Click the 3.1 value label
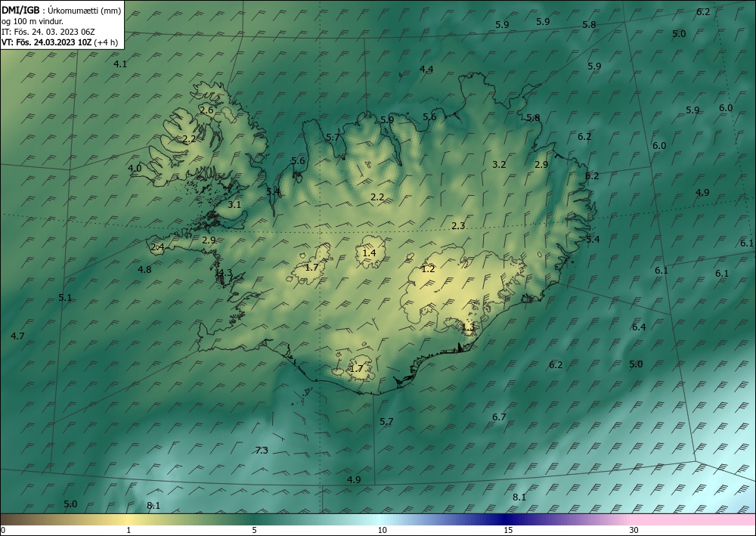The image size is (756, 536). [x=234, y=204]
